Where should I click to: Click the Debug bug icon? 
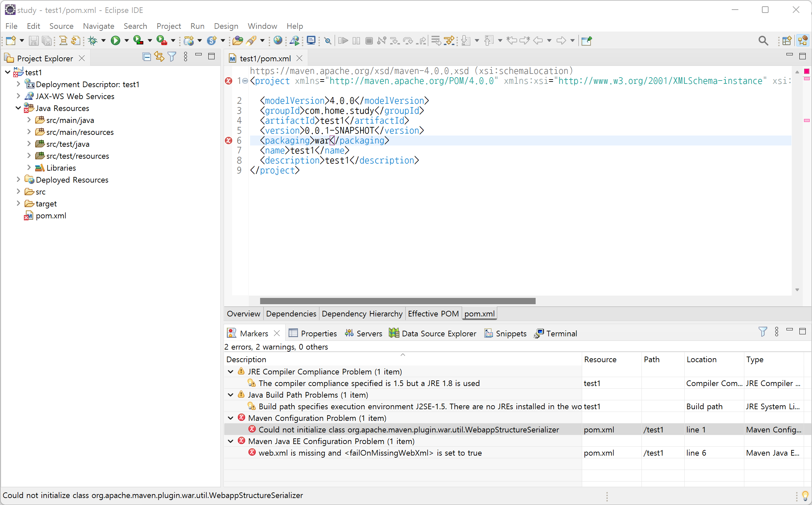(x=93, y=40)
